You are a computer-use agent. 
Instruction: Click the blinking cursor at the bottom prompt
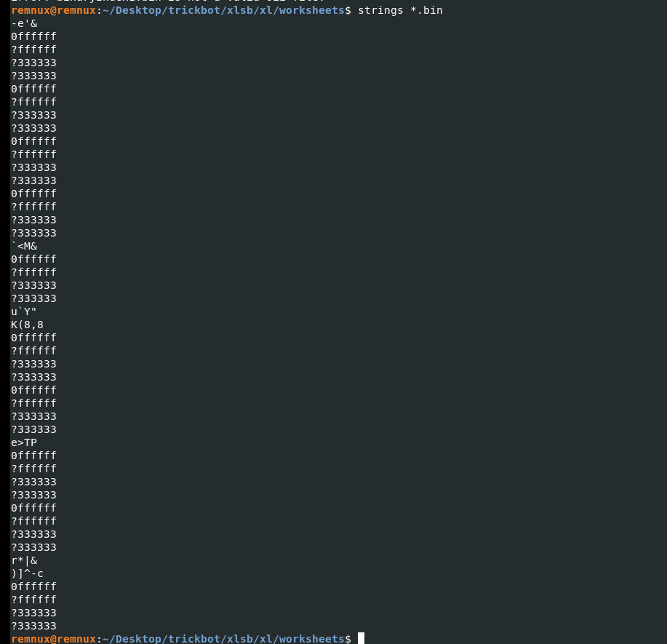click(361, 639)
